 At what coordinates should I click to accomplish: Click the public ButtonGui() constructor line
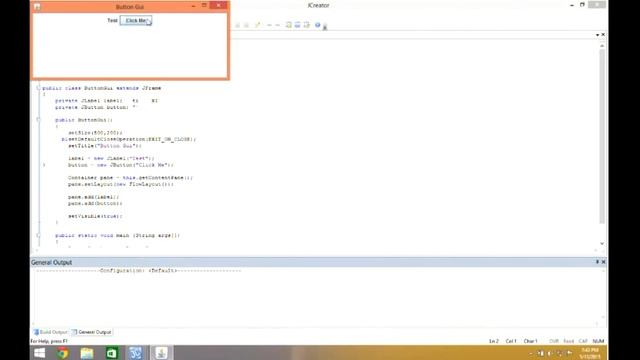pyautogui.click(x=84, y=120)
